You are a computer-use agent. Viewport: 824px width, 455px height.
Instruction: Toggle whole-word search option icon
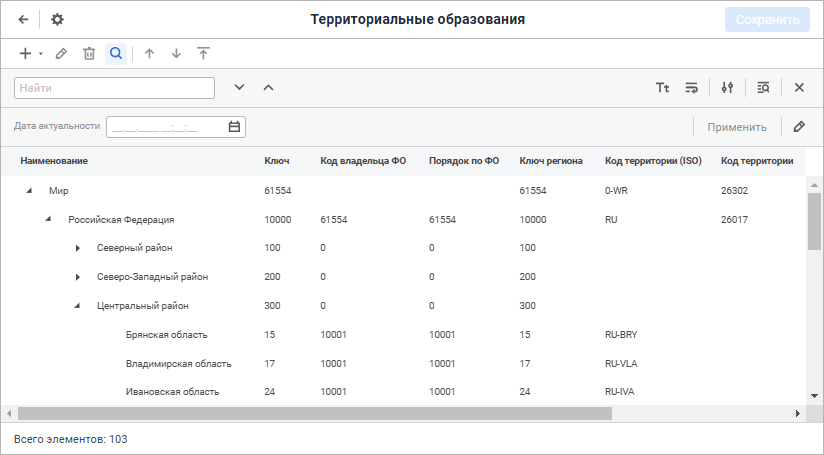691,88
